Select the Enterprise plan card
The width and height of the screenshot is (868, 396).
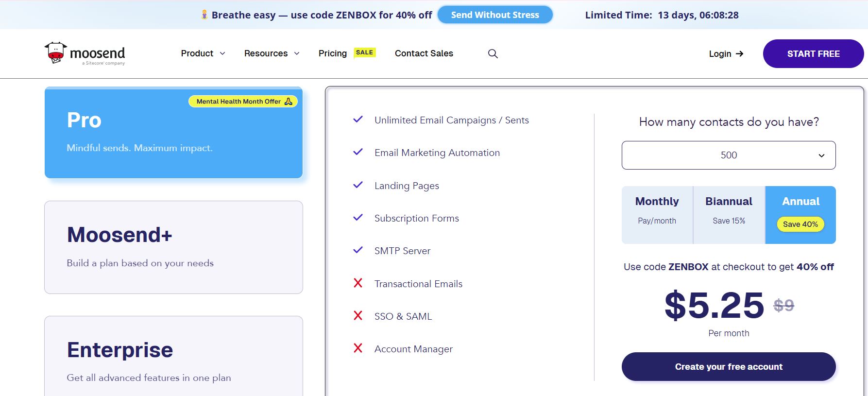point(173,356)
